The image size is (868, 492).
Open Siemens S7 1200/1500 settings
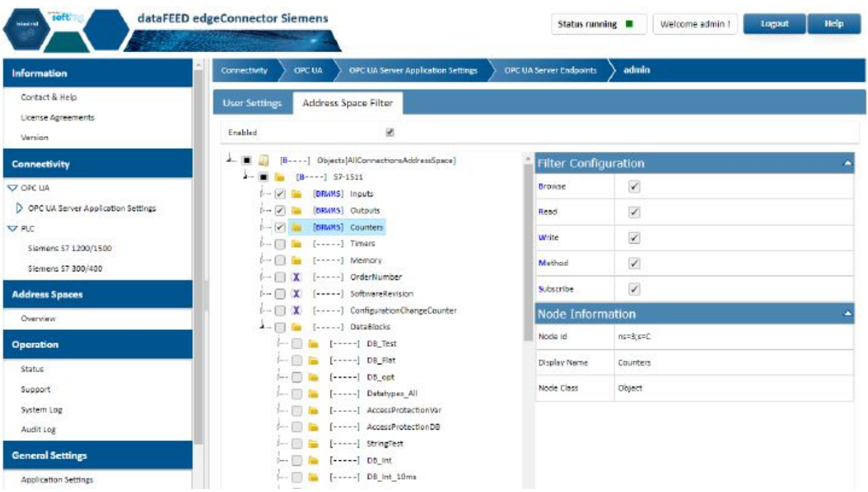click(x=70, y=248)
